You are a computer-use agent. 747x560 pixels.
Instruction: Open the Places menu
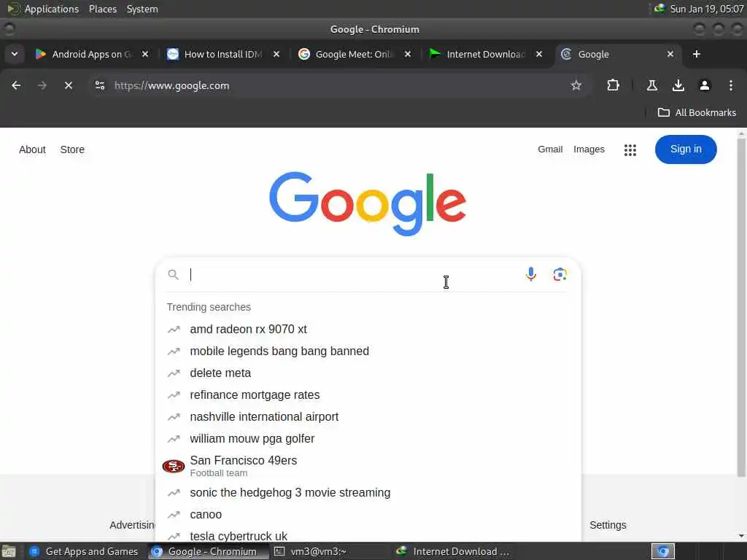pyautogui.click(x=102, y=9)
